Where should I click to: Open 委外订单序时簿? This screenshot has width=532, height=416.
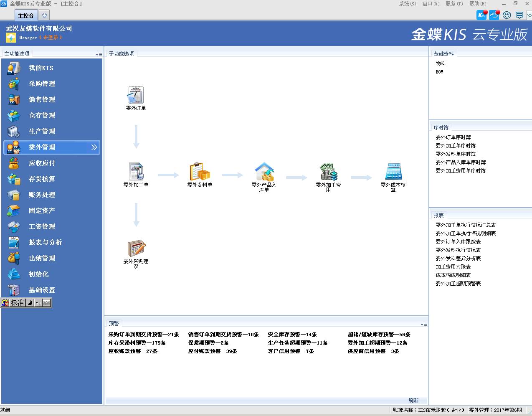click(453, 137)
